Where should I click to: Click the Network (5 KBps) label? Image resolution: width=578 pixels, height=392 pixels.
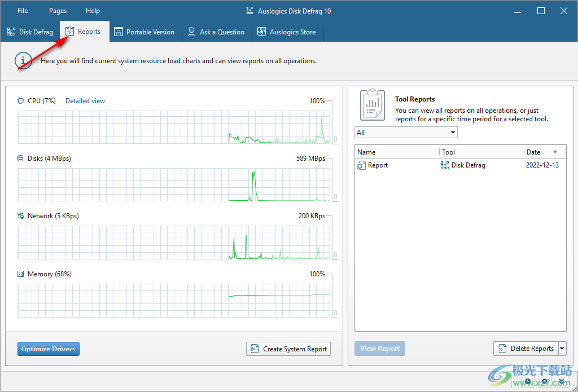coord(53,216)
